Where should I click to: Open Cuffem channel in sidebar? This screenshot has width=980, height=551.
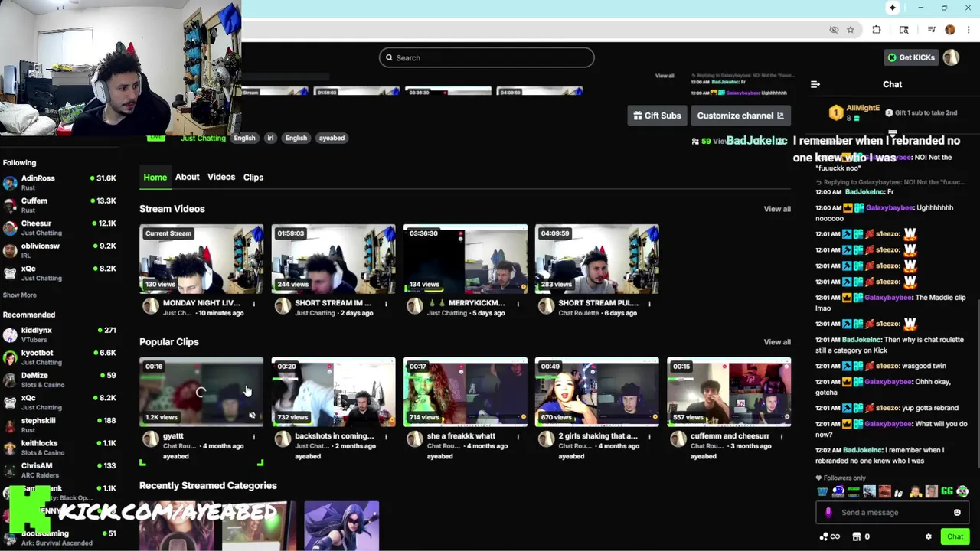pyautogui.click(x=60, y=205)
